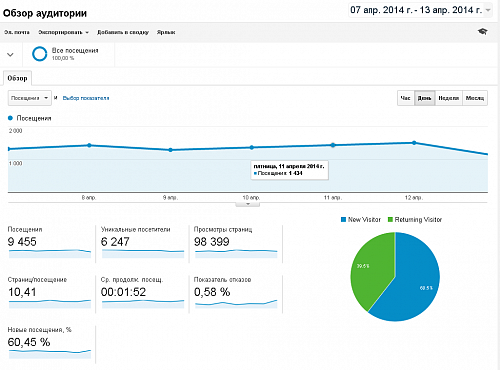Screen dimensions: 500x370
Task: Click the 12 April data point on graph
Action: pos(414,143)
